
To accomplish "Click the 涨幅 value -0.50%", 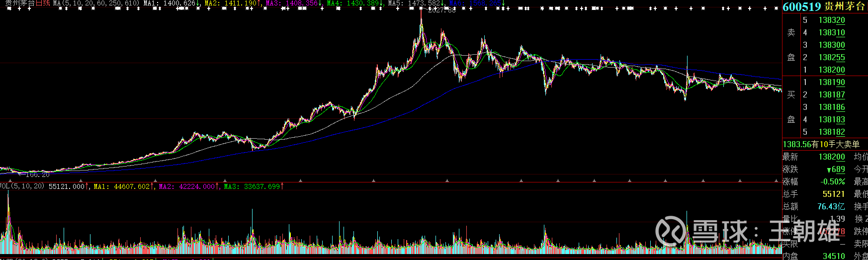I will pyautogui.click(x=833, y=182).
